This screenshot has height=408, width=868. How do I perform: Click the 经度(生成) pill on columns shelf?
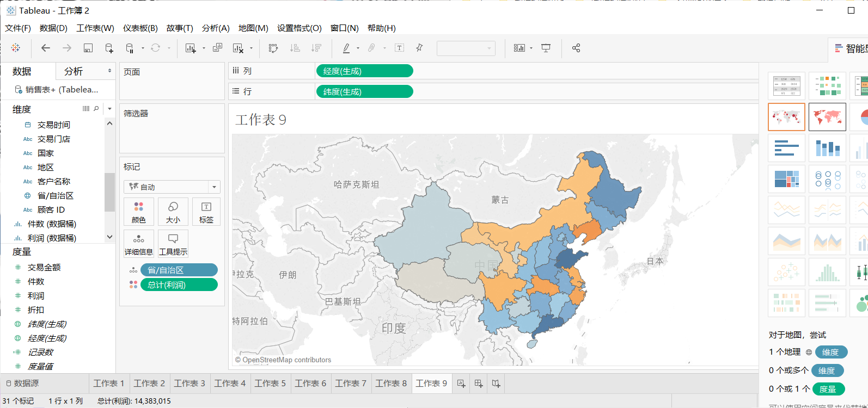[364, 71]
